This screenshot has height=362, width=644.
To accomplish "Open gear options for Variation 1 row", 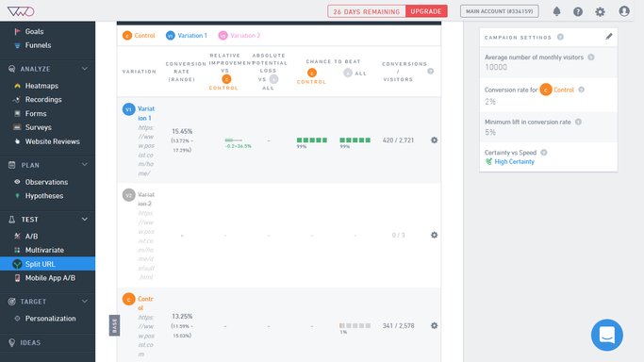I will pyautogui.click(x=434, y=140).
